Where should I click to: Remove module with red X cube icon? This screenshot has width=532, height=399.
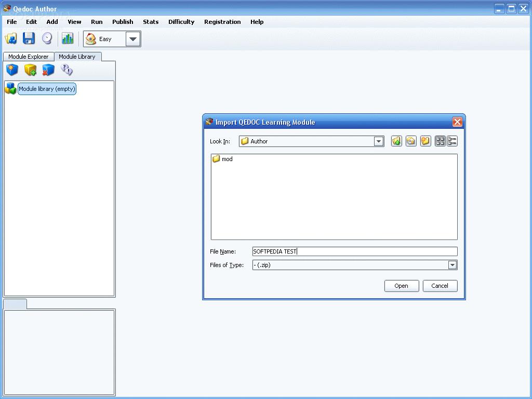point(48,70)
